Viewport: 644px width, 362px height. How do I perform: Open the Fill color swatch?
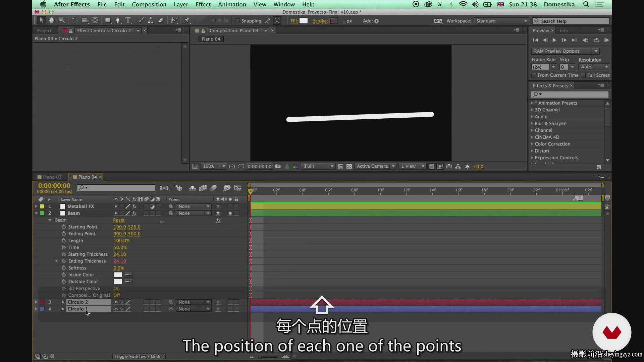pos(304,21)
